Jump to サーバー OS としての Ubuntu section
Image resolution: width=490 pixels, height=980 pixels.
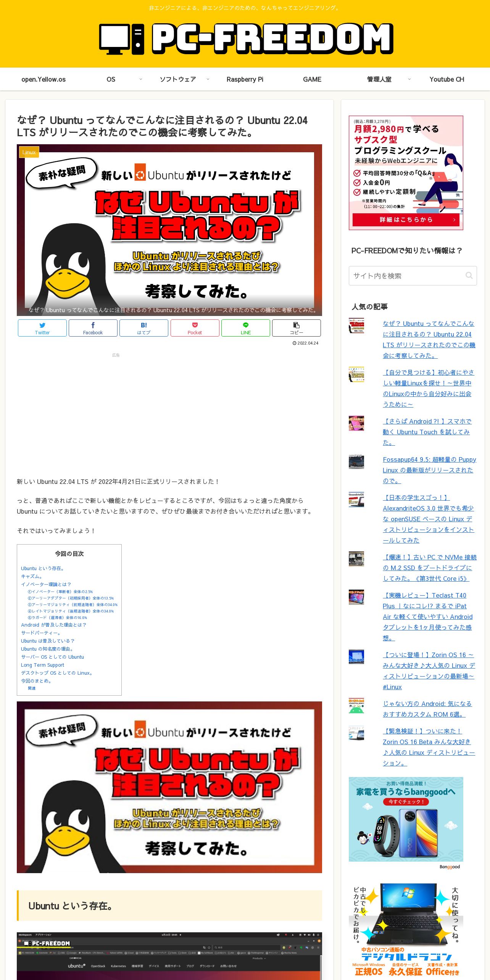pyautogui.click(x=52, y=657)
